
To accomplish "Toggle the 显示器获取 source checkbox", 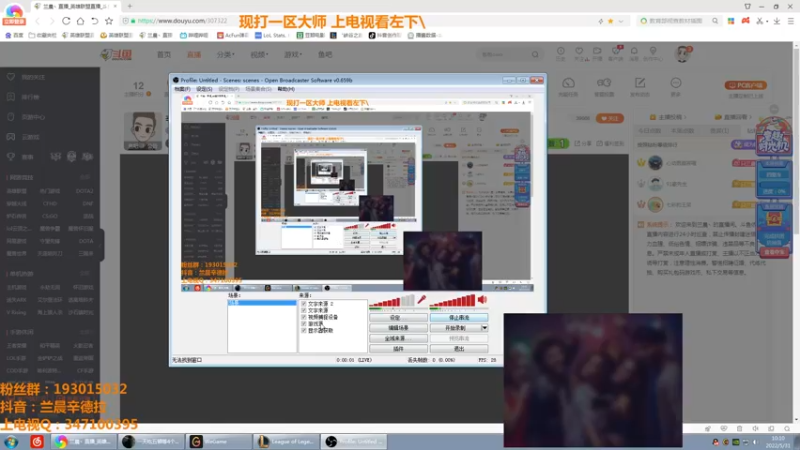I will (304, 330).
